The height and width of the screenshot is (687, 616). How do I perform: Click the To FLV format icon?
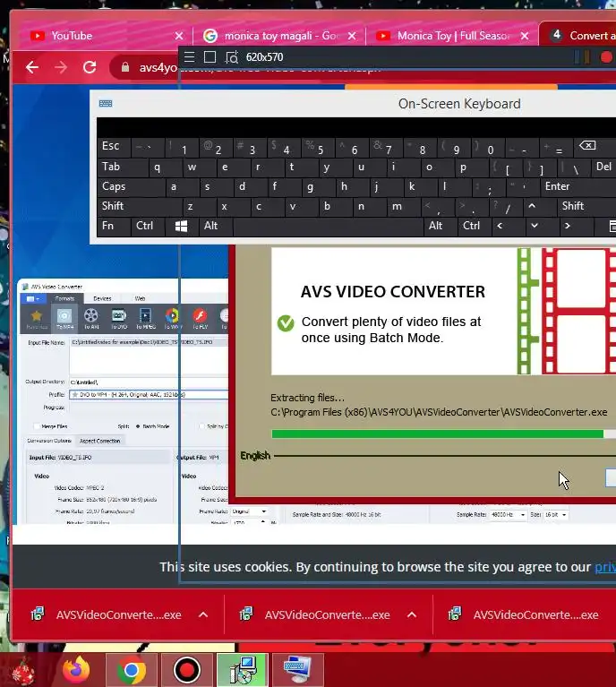[x=200, y=319]
